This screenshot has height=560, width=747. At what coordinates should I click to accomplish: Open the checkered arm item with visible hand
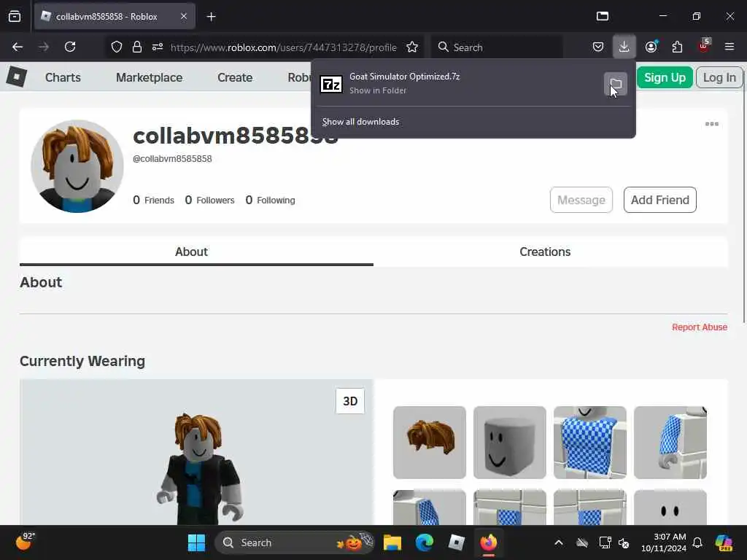[670, 443]
